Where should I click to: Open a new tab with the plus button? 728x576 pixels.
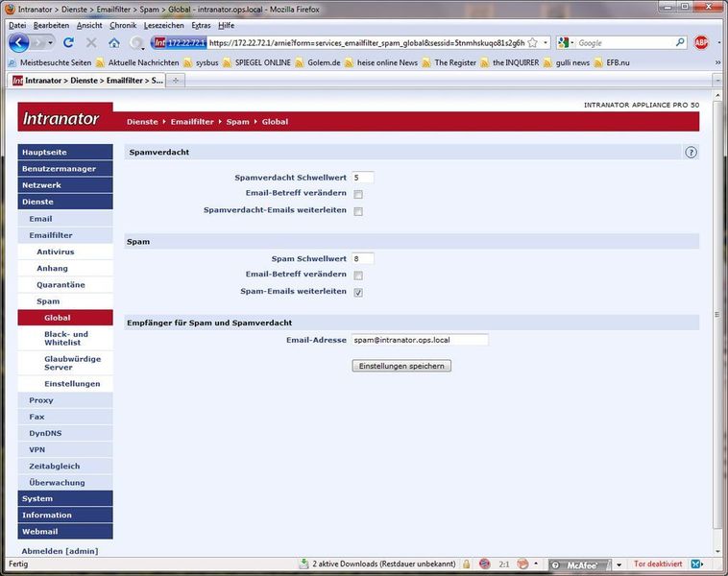coord(176,81)
